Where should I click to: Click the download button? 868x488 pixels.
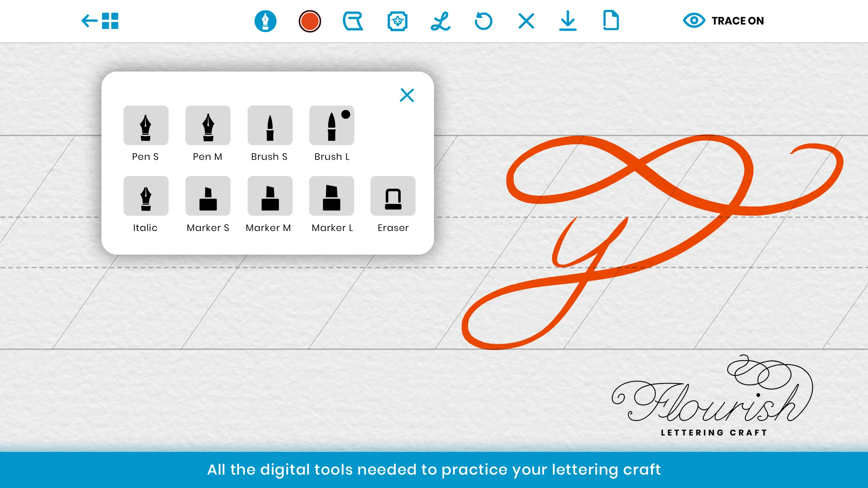(x=569, y=21)
